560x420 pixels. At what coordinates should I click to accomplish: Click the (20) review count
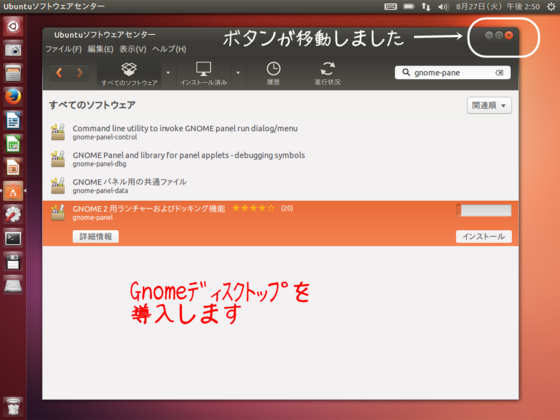coord(287,208)
